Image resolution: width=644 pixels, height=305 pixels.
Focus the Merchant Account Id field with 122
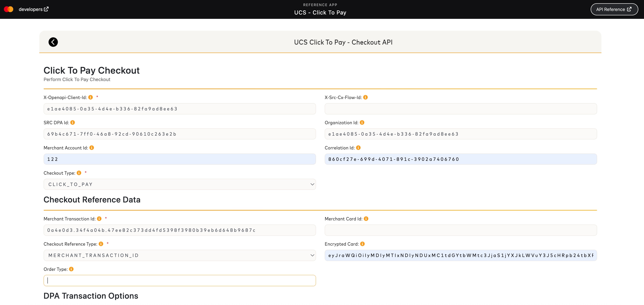point(179,159)
